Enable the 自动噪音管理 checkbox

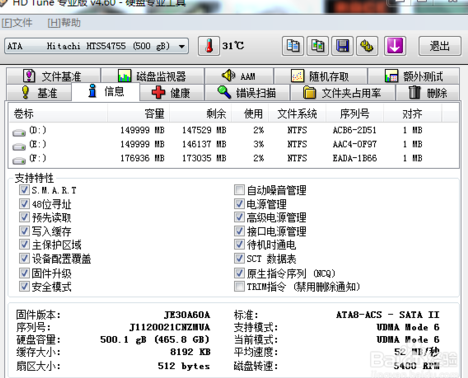[x=239, y=190]
